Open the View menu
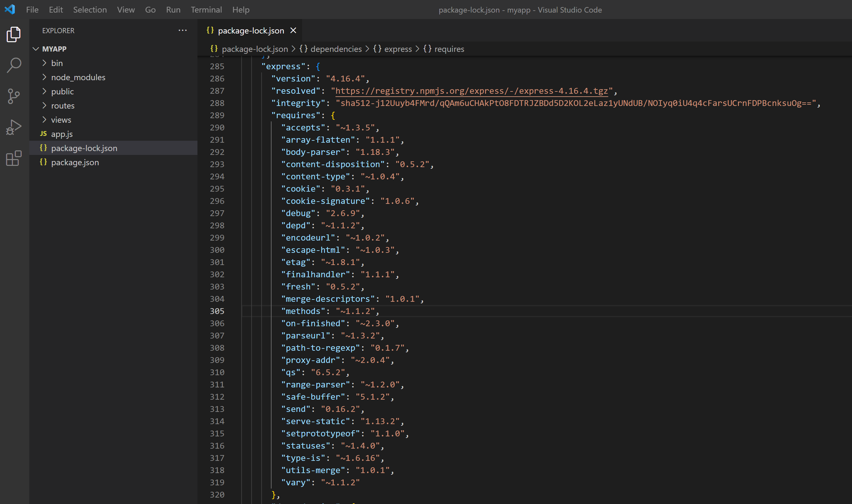This screenshot has height=504, width=852. (126, 10)
